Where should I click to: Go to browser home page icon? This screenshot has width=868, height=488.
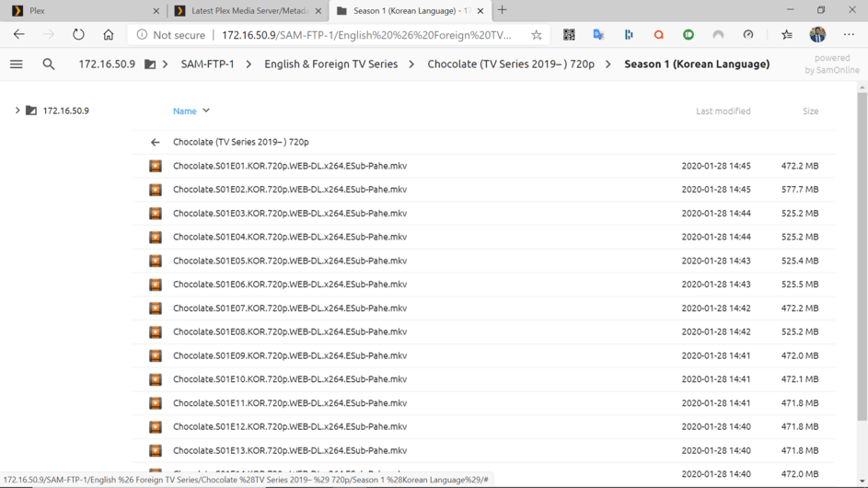tap(109, 34)
